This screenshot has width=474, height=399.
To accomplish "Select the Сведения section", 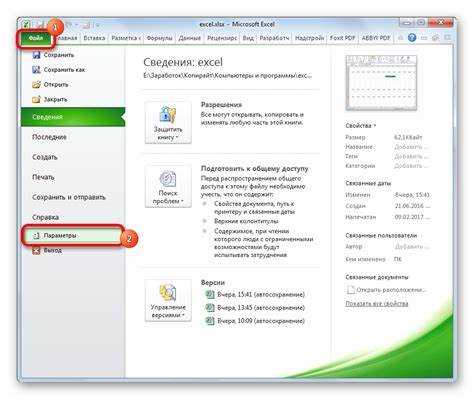I will pos(73,117).
